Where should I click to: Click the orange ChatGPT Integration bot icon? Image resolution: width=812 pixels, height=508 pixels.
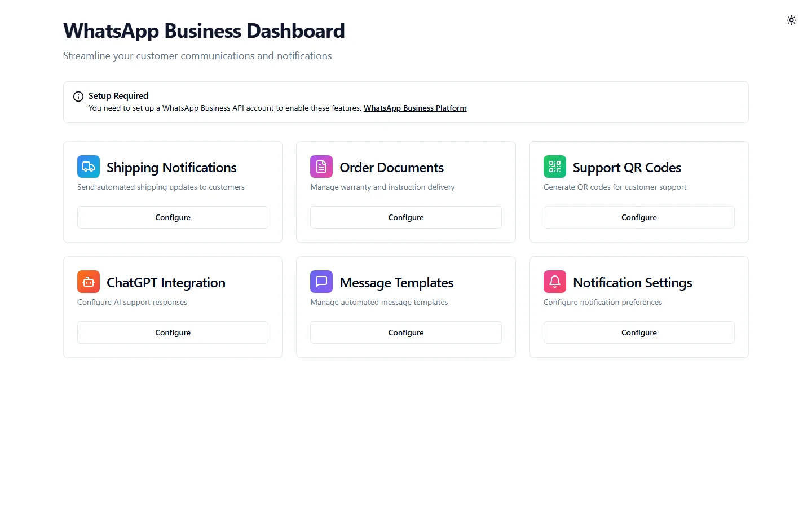[89, 282]
